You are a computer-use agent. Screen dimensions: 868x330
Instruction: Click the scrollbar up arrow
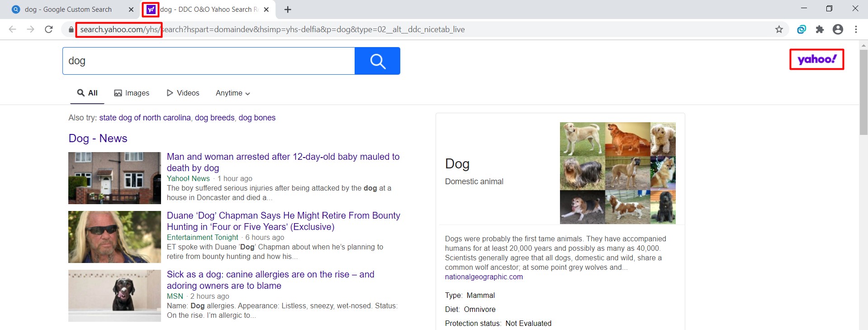tap(863, 45)
